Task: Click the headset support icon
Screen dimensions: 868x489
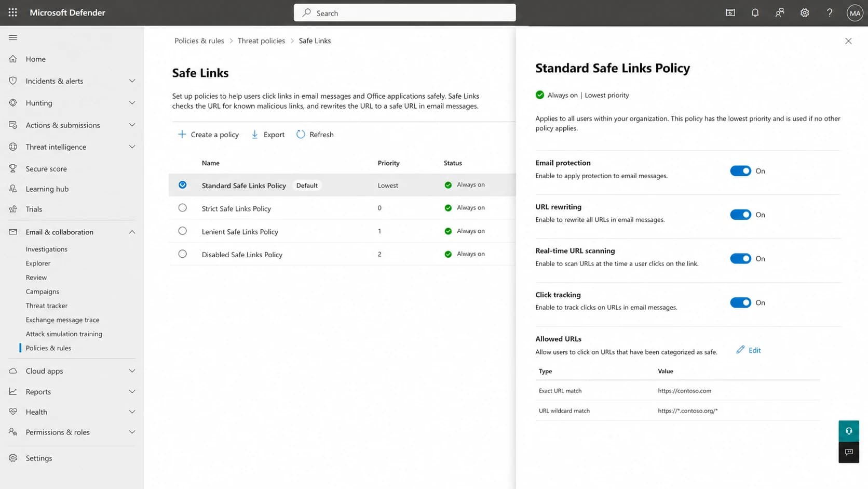Action: point(849,431)
